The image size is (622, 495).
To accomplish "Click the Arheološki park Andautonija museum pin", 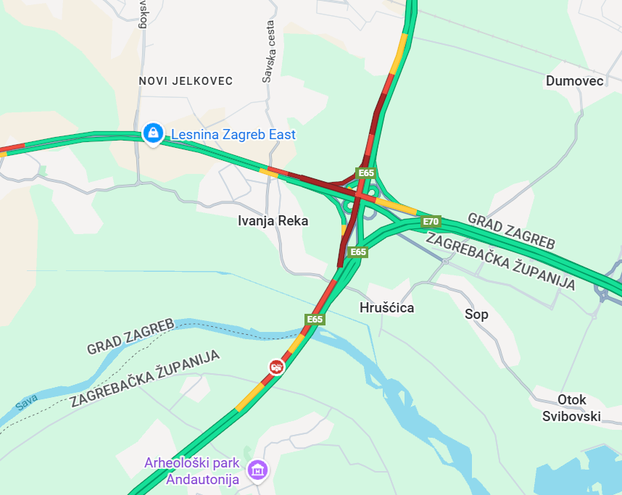I will coord(257,470).
